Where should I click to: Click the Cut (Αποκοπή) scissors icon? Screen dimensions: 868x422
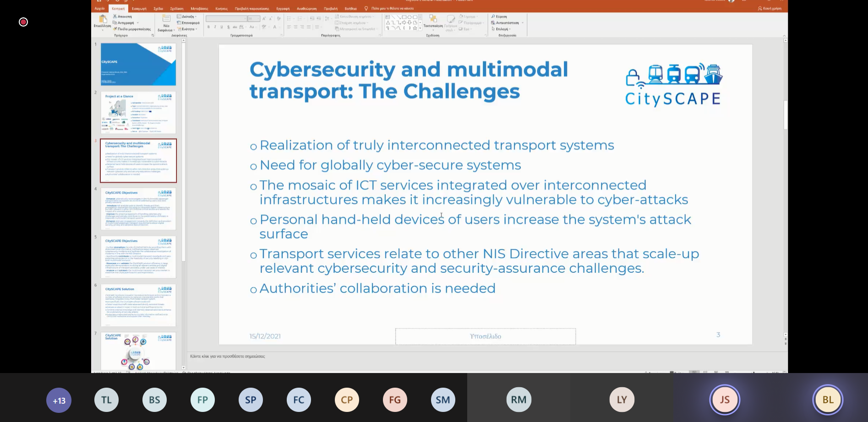pyautogui.click(x=115, y=16)
